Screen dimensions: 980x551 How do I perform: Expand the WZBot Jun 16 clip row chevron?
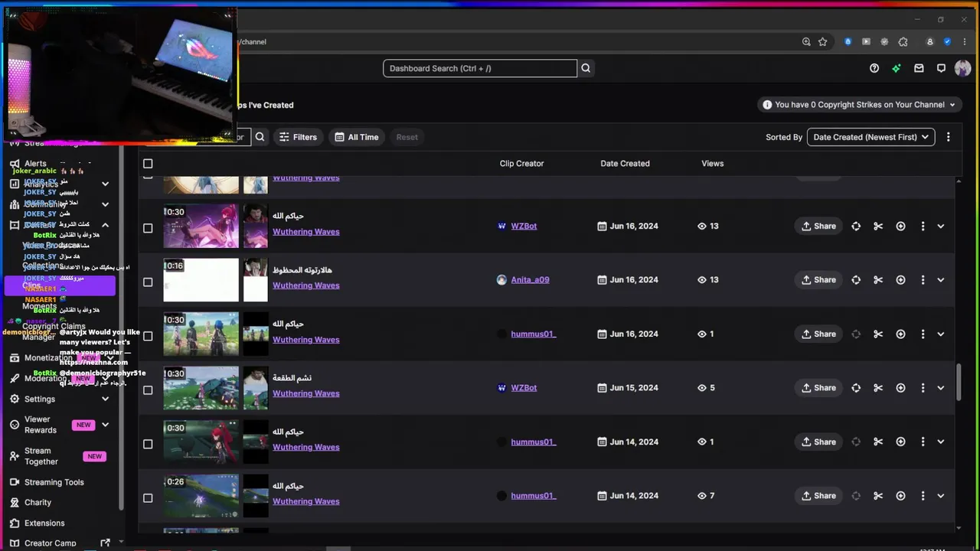(x=941, y=226)
